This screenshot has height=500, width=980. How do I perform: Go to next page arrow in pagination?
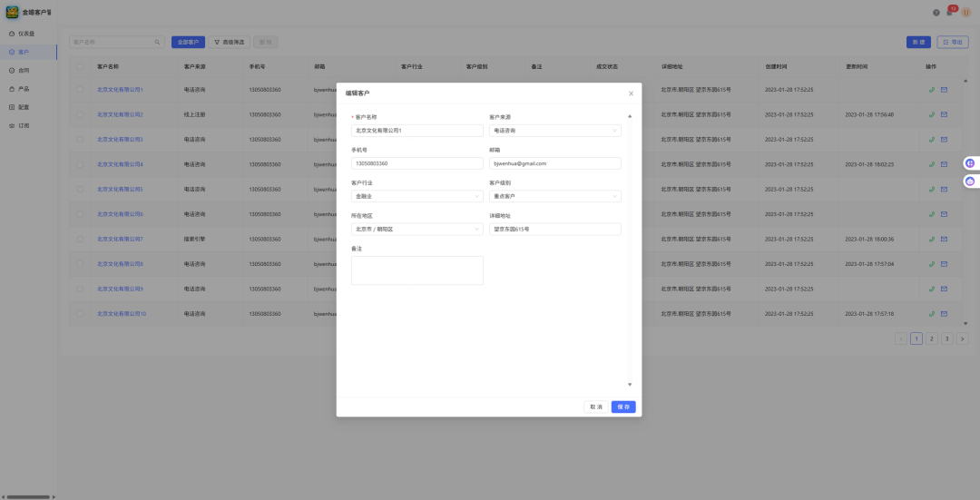click(963, 338)
